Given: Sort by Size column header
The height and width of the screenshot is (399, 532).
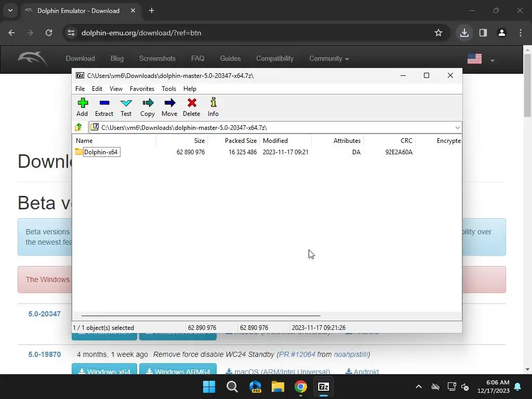Looking at the screenshot, I should [199, 140].
